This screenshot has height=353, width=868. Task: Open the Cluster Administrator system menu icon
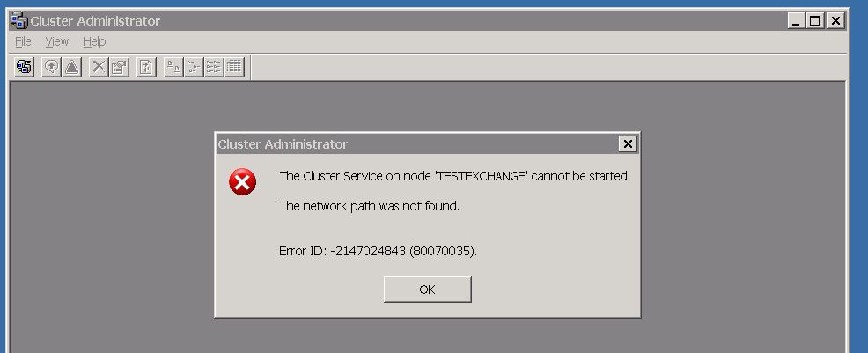[x=18, y=20]
